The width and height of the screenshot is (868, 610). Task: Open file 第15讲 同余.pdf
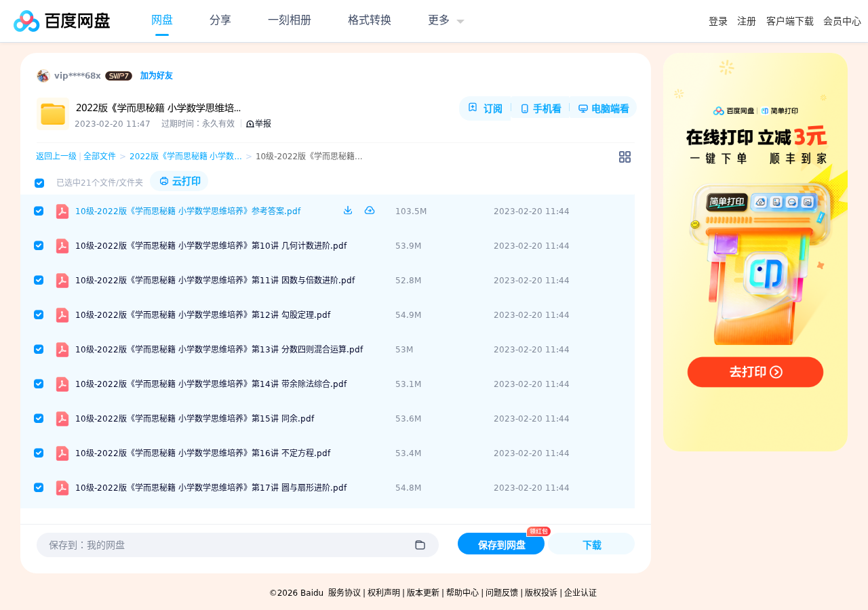pos(195,419)
